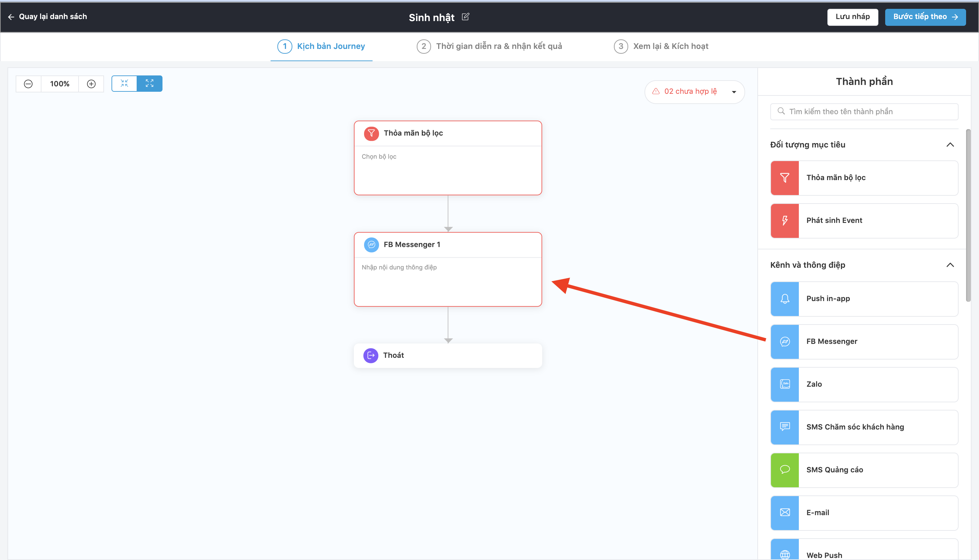Select the Zalo component icon
979x560 pixels.
[x=785, y=384]
